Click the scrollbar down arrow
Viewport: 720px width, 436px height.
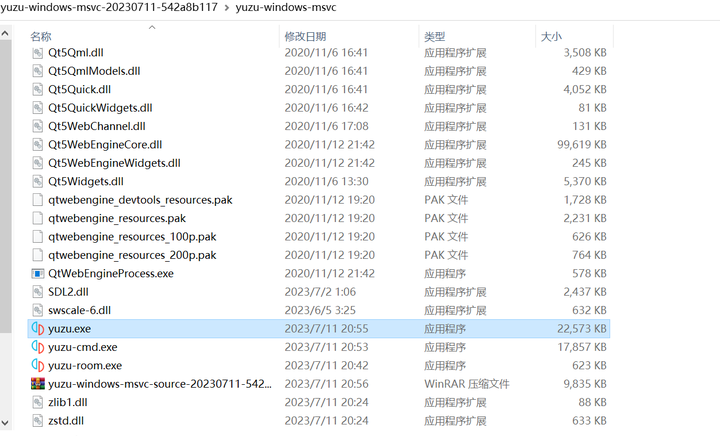coord(5,423)
